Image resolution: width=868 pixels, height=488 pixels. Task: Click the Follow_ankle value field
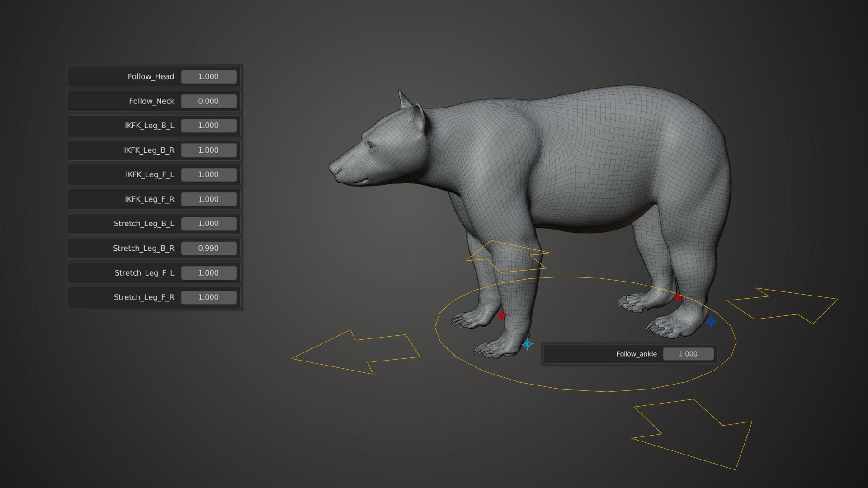coord(688,354)
